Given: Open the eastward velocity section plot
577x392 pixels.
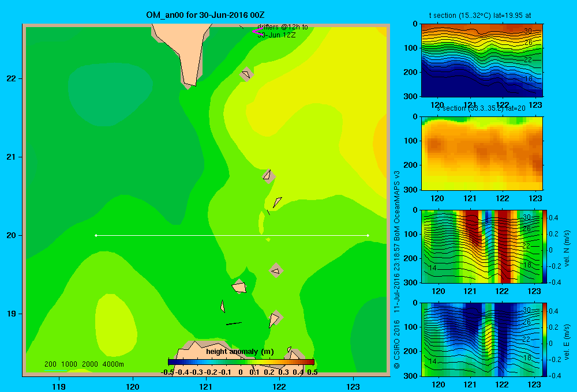Looking at the screenshot, I should tap(482, 340).
